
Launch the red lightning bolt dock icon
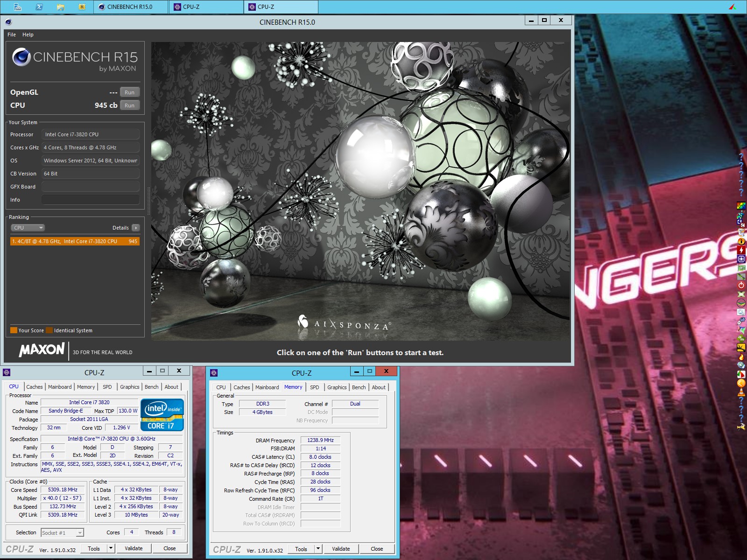click(741, 250)
